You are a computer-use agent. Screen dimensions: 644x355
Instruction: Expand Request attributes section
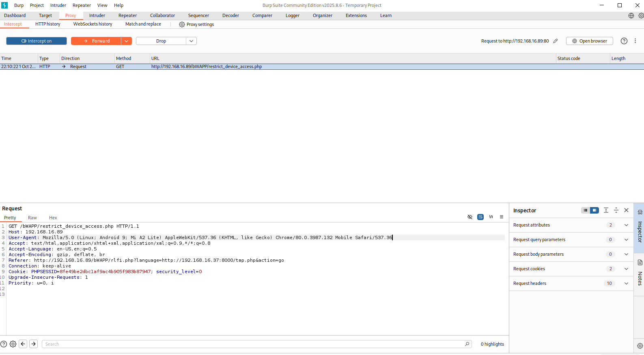(x=571, y=225)
